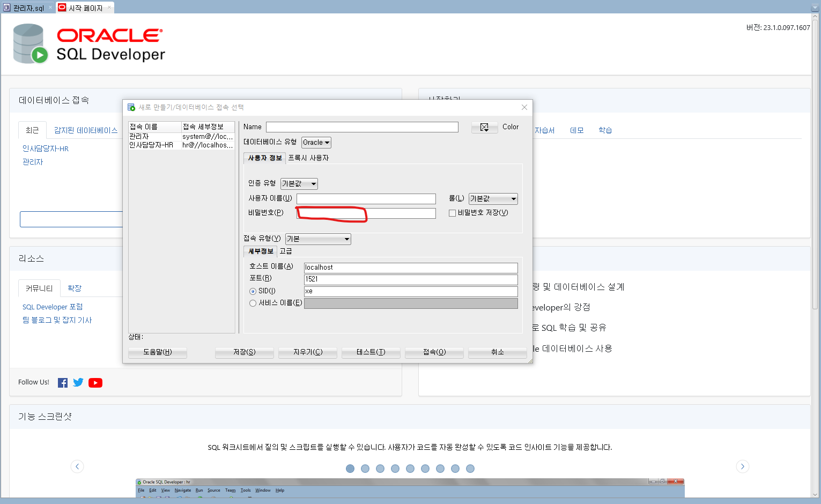Open 커뮤니티 tab in 리소스
The image size is (821, 504).
[39, 288]
